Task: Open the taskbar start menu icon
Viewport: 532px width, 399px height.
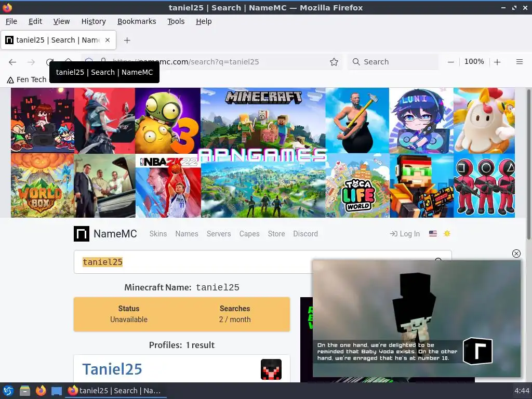Action: 8,391
